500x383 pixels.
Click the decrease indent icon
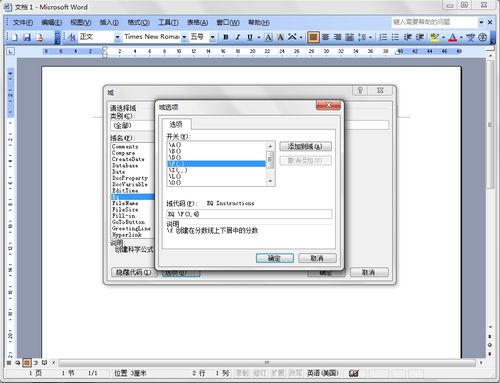coord(408,37)
